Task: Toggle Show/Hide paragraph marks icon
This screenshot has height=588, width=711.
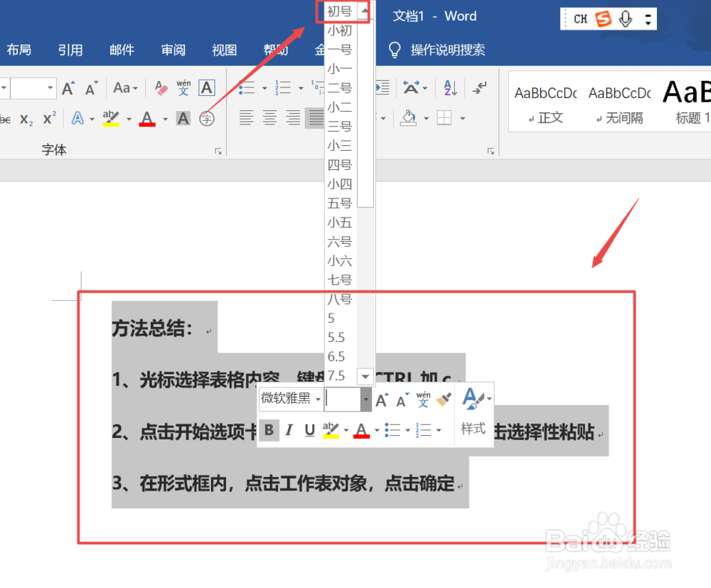Action: click(479, 88)
